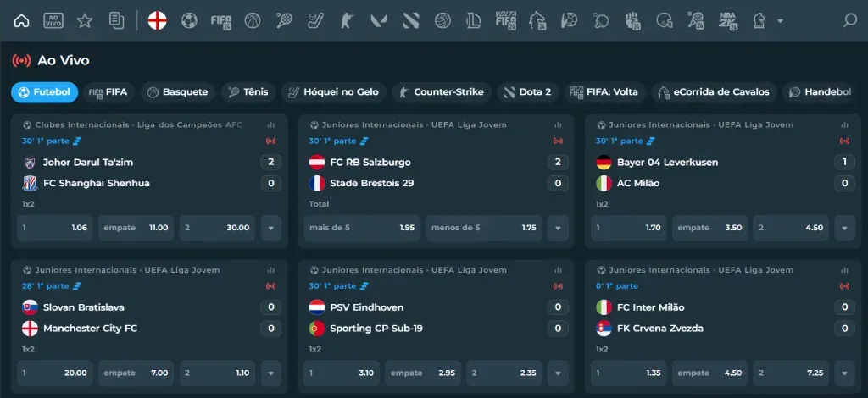Open the League of Legends icon
Viewport: 868px width, 398px height.
pos(474,20)
